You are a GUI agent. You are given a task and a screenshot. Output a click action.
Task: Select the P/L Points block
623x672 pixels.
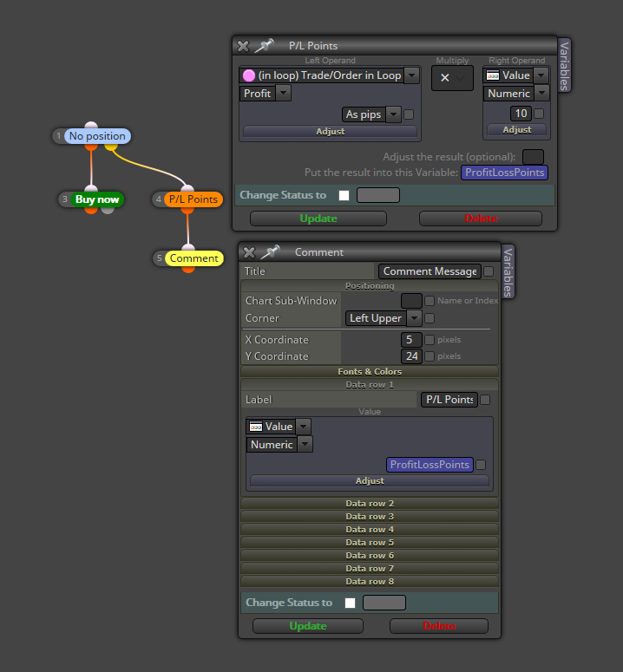(x=193, y=199)
